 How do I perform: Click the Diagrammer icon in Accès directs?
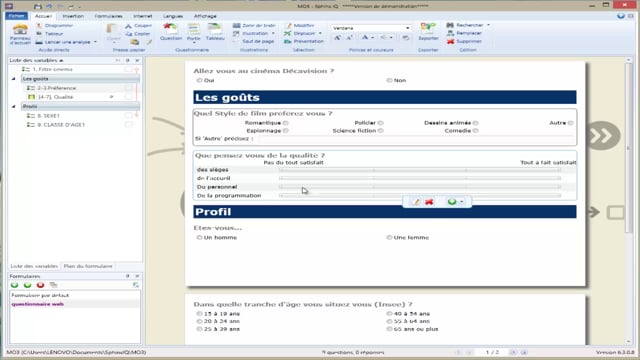(39, 25)
